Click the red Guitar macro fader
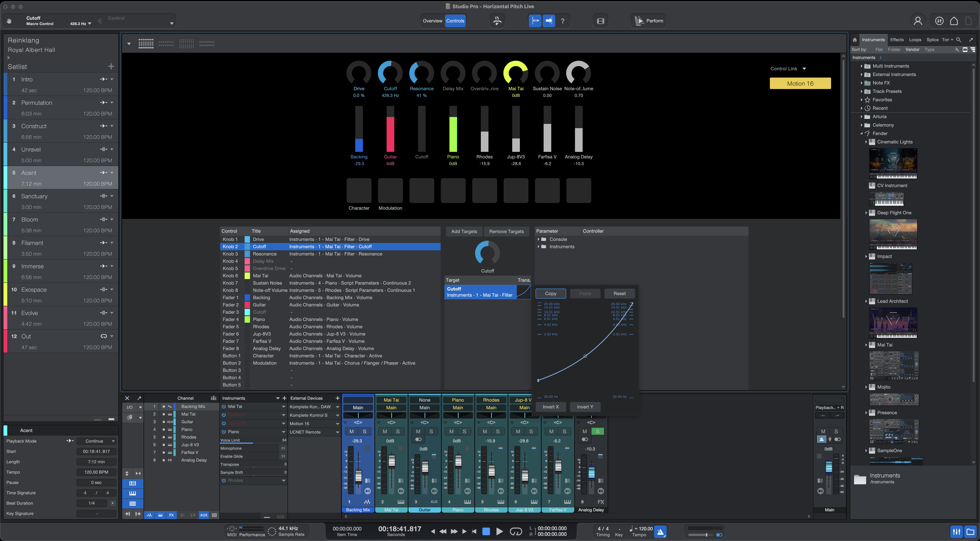The image size is (980, 541). tap(390, 129)
